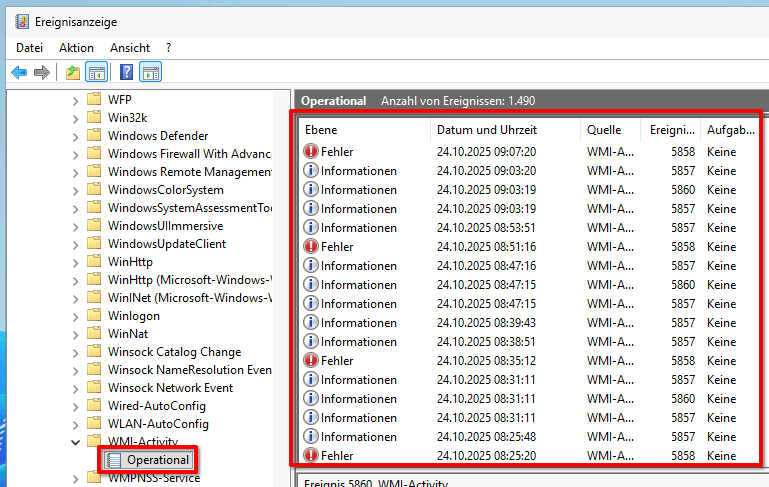Toggle the action pane toolbar icon

click(x=151, y=72)
